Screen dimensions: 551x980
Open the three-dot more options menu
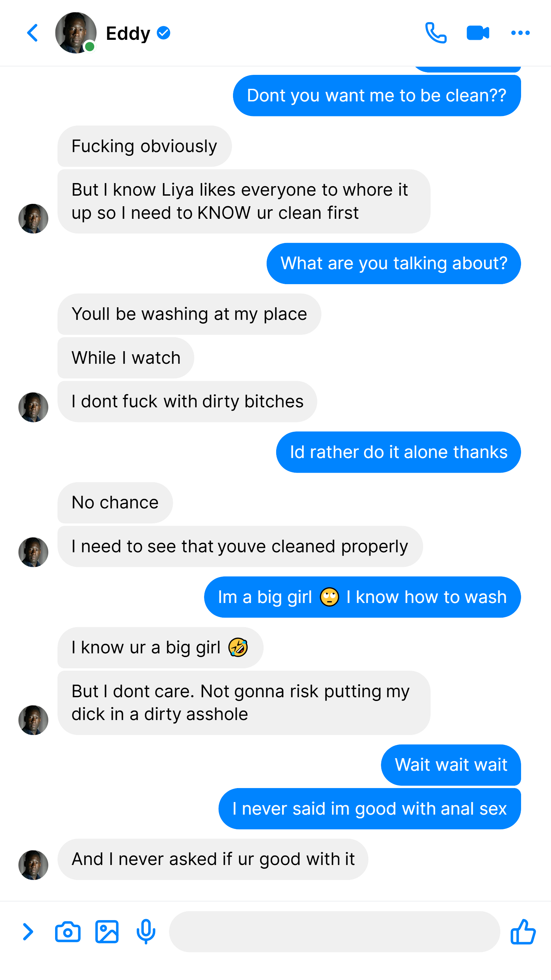pyautogui.click(x=520, y=33)
